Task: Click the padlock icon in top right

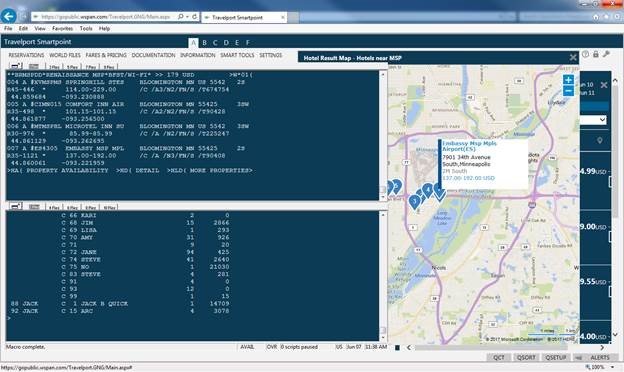Action: [596, 54]
